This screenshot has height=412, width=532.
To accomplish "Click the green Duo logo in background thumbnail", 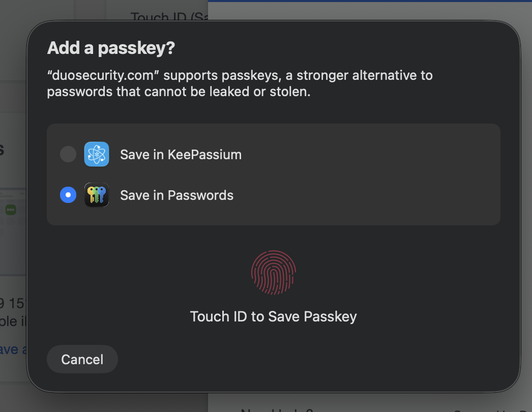I will (x=11, y=210).
